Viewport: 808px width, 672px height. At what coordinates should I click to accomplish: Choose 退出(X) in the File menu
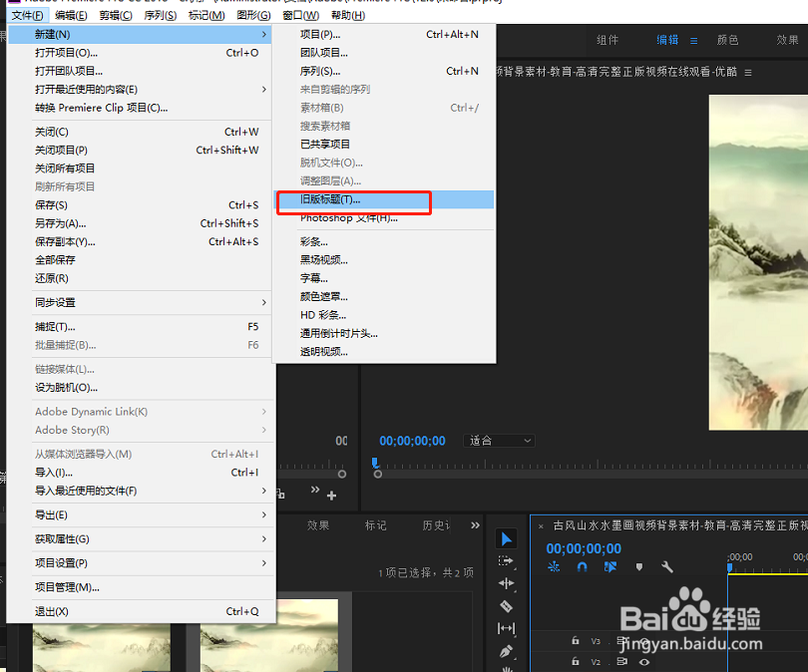(142, 612)
